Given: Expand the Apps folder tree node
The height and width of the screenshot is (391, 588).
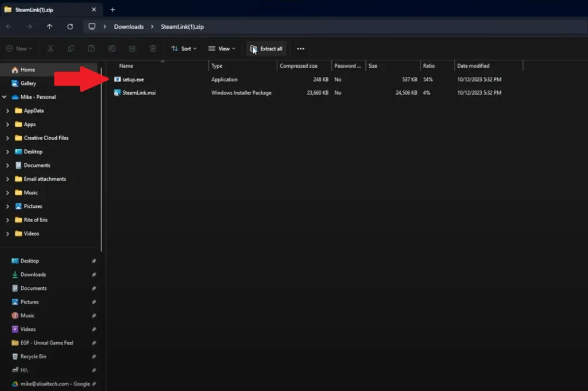Looking at the screenshot, I should pyautogui.click(x=7, y=125).
